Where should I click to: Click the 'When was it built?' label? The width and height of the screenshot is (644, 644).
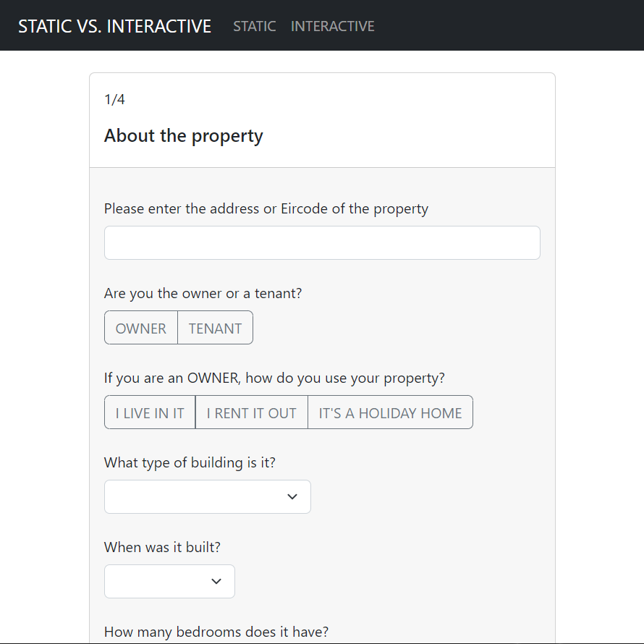(x=163, y=548)
